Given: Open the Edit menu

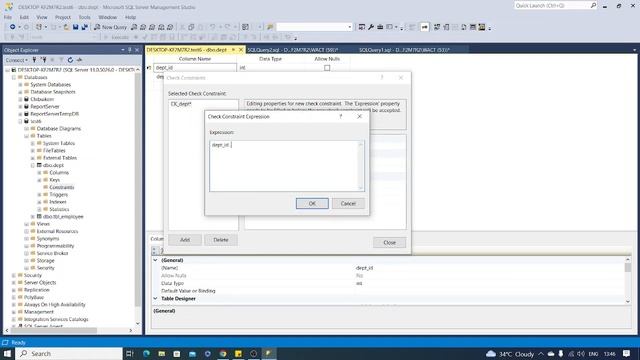Looking at the screenshot, I should click(x=24, y=17).
